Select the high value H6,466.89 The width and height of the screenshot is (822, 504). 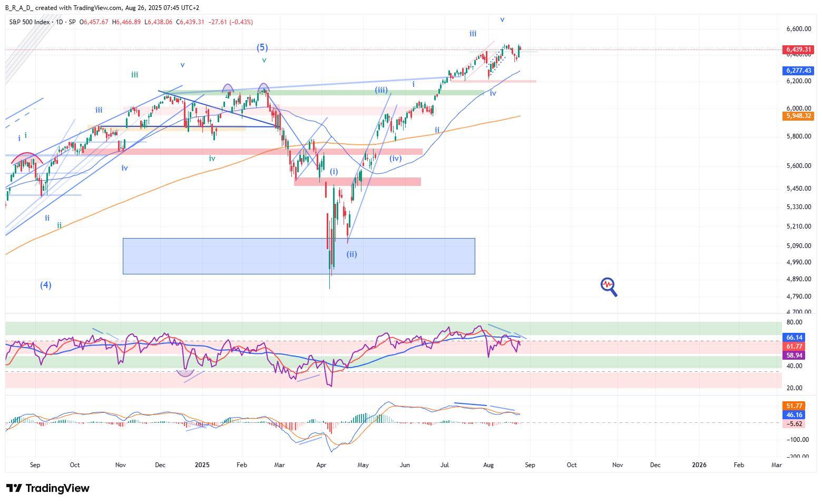click(126, 22)
